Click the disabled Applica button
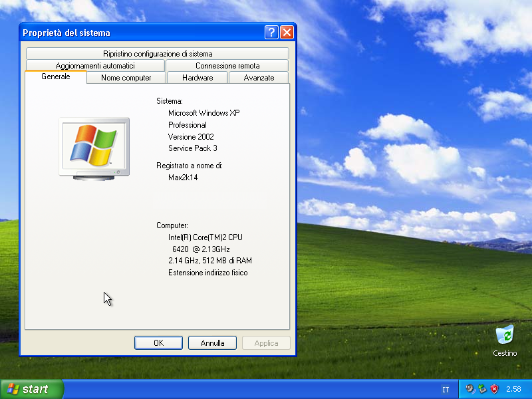The width and height of the screenshot is (532, 399). (x=267, y=343)
